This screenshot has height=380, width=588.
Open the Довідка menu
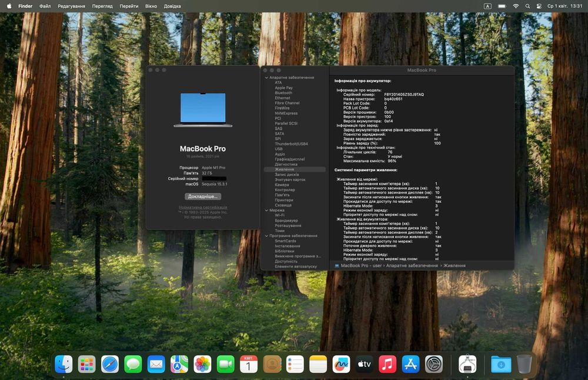click(172, 6)
